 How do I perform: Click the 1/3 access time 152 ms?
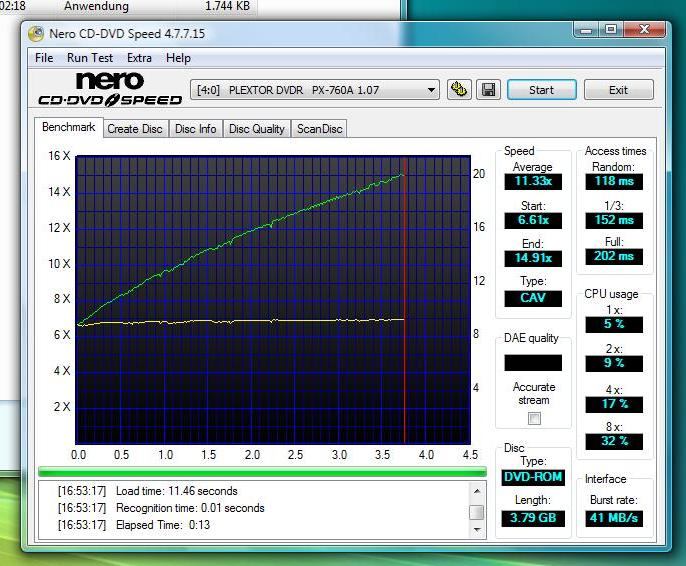pyautogui.click(x=614, y=220)
